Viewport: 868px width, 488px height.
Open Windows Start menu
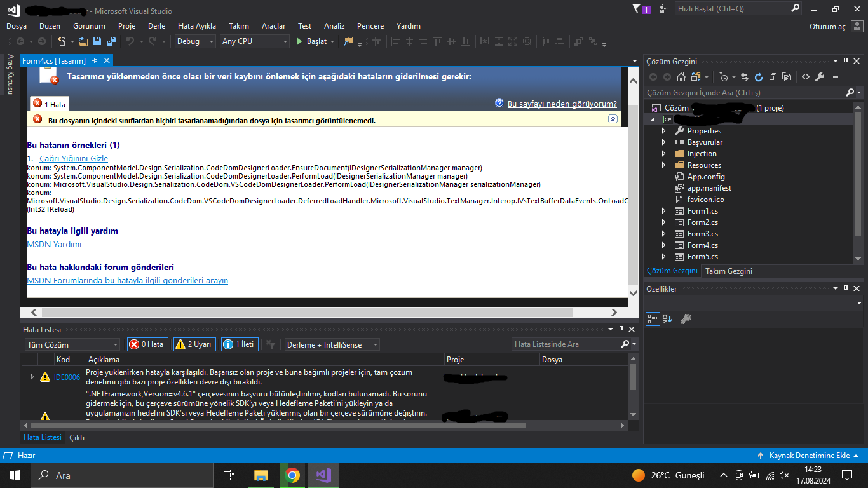(x=15, y=475)
